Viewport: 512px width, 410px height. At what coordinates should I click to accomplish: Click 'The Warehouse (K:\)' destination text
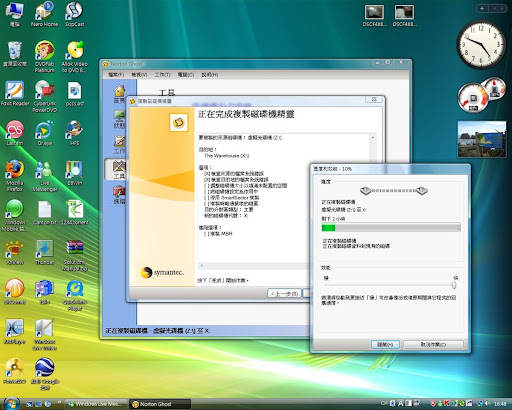pyautogui.click(x=227, y=156)
